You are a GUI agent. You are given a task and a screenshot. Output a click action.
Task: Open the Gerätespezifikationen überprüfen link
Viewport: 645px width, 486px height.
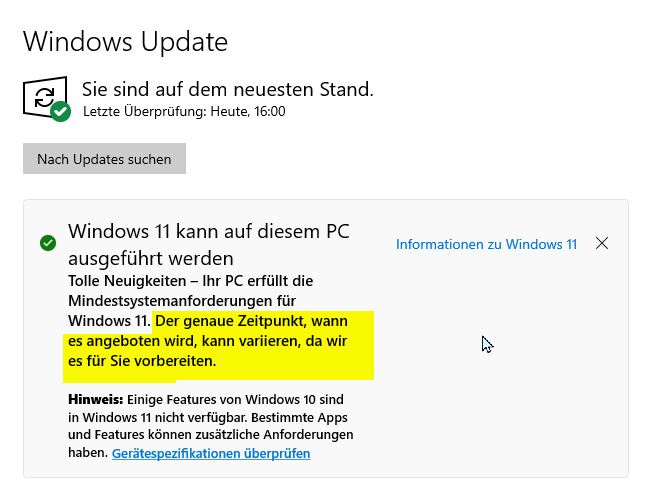tap(211, 453)
